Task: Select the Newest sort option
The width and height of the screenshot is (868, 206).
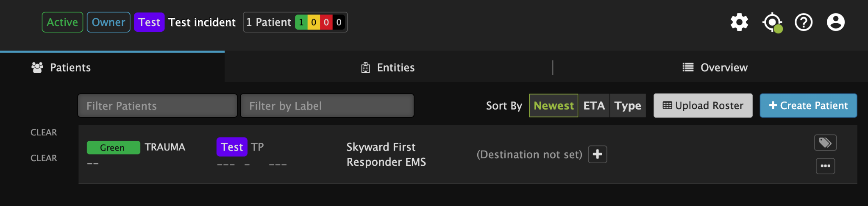Action: point(554,106)
